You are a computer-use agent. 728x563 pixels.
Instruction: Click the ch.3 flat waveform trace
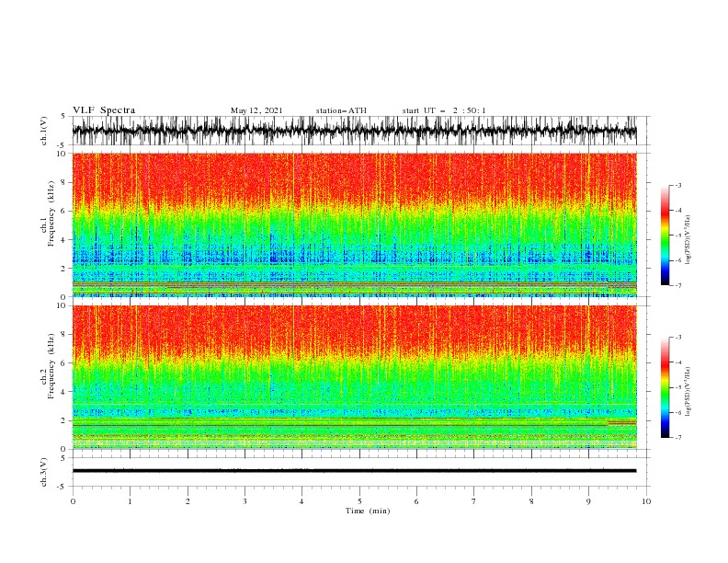(354, 471)
